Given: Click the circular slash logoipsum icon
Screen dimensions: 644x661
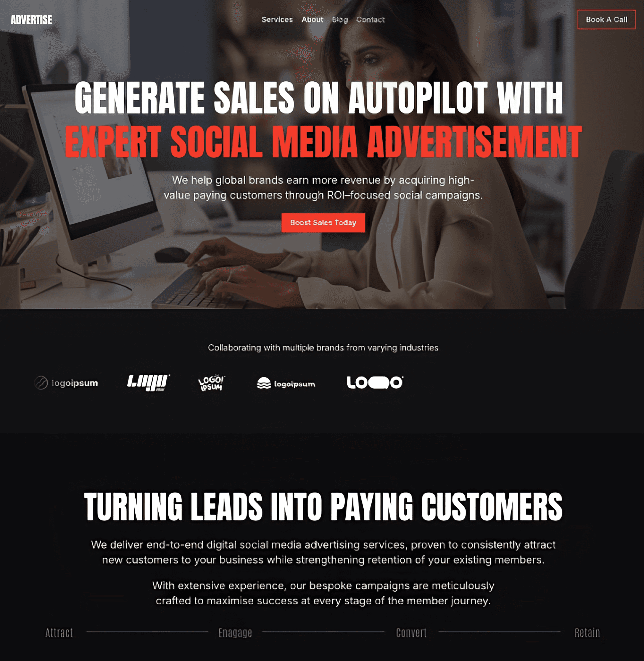Looking at the screenshot, I should coord(40,383).
